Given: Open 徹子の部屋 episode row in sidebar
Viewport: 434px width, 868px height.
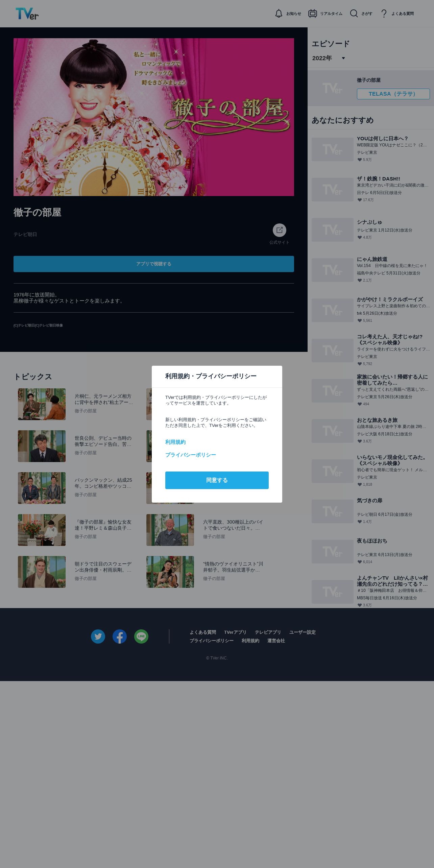Looking at the screenshot, I should [371, 88].
